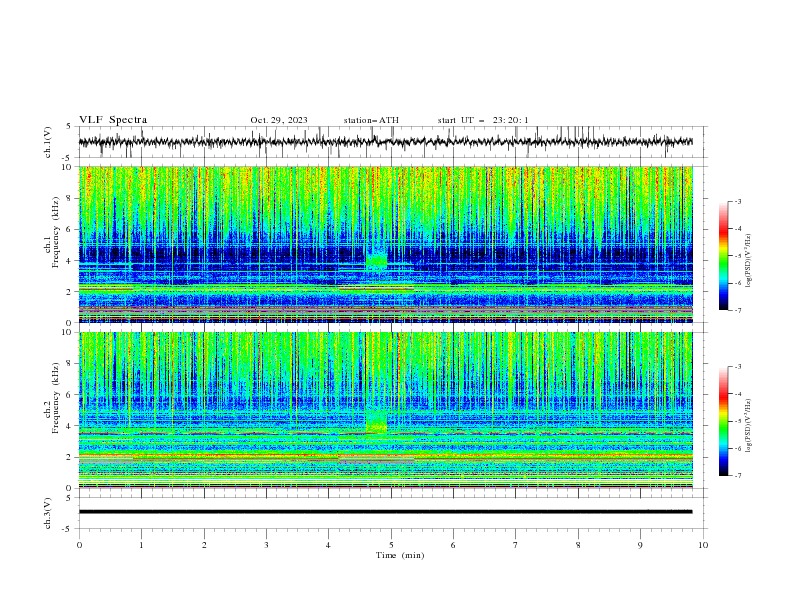
Task: Click the ch.1 spectrogram color scale bar
Action: click(724, 256)
